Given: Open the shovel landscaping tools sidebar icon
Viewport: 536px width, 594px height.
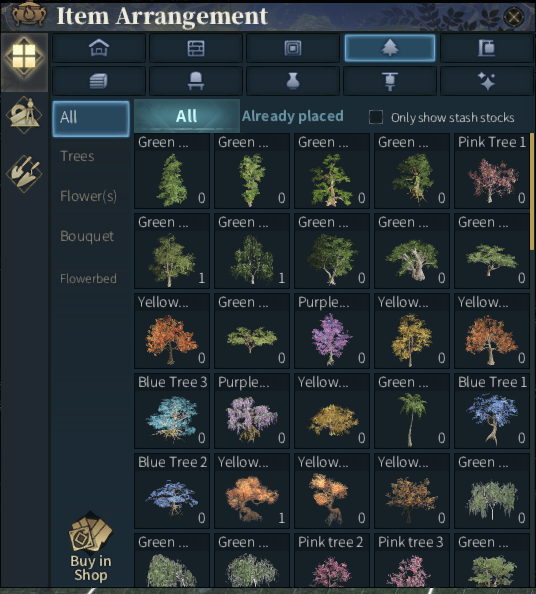Looking at the screenshot, I should click(24, 174).
